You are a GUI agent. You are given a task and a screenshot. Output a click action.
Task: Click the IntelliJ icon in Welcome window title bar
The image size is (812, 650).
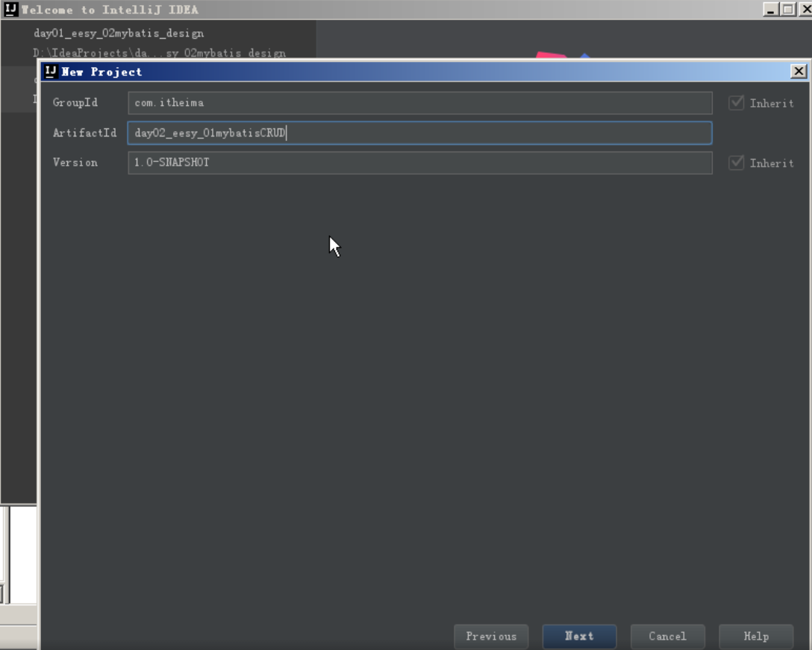point(11,9)
